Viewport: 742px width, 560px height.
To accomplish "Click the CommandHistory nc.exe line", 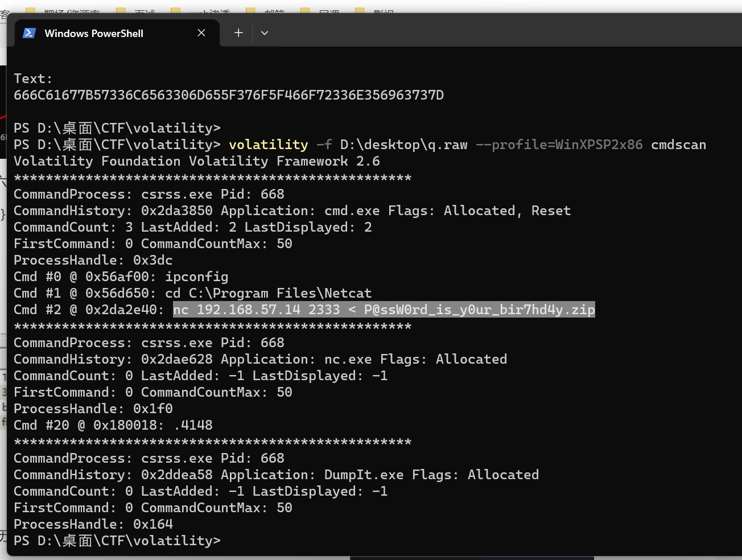I will (261, 359).
